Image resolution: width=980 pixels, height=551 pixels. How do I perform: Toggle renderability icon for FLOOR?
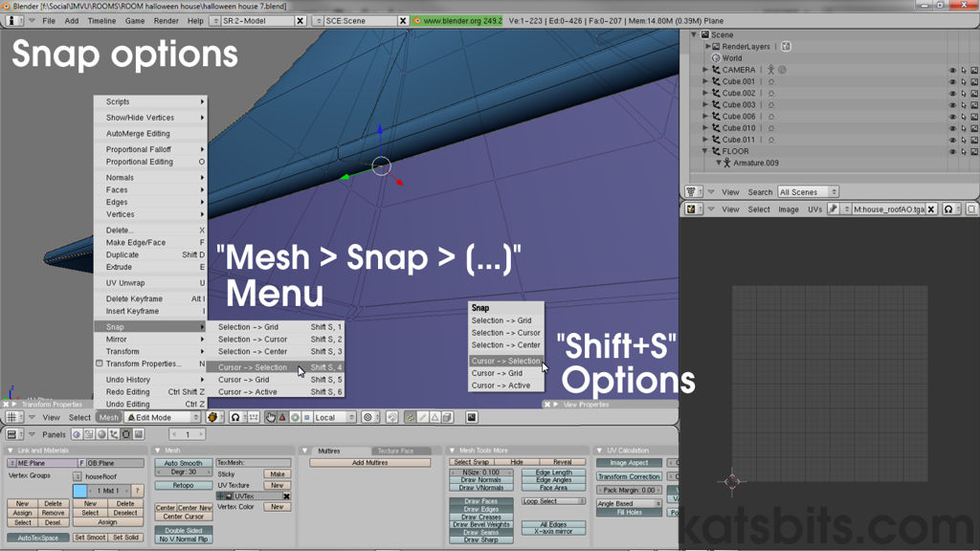[974, 151]
